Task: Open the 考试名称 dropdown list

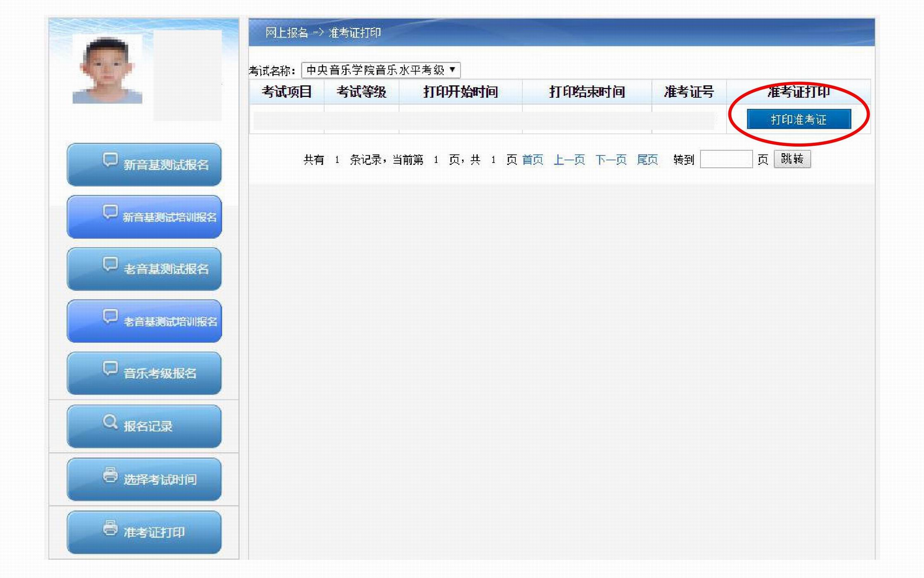Action: [381, 70]
